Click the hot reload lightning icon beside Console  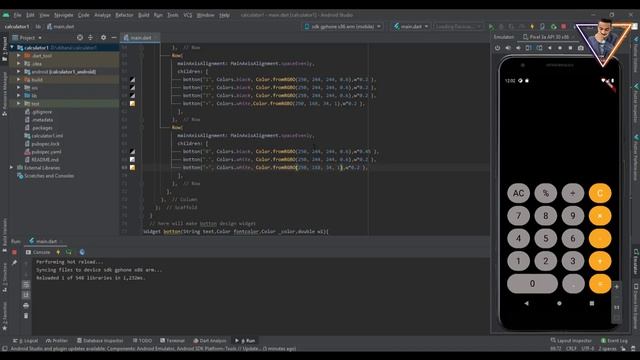58,252
